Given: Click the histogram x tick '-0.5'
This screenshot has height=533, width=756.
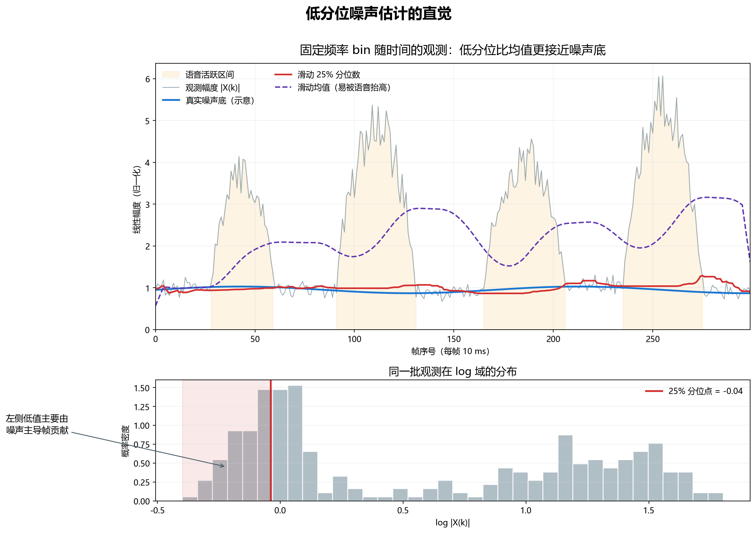Looking at the screenshot, I should pyautogui.click(x=157, y=511).
